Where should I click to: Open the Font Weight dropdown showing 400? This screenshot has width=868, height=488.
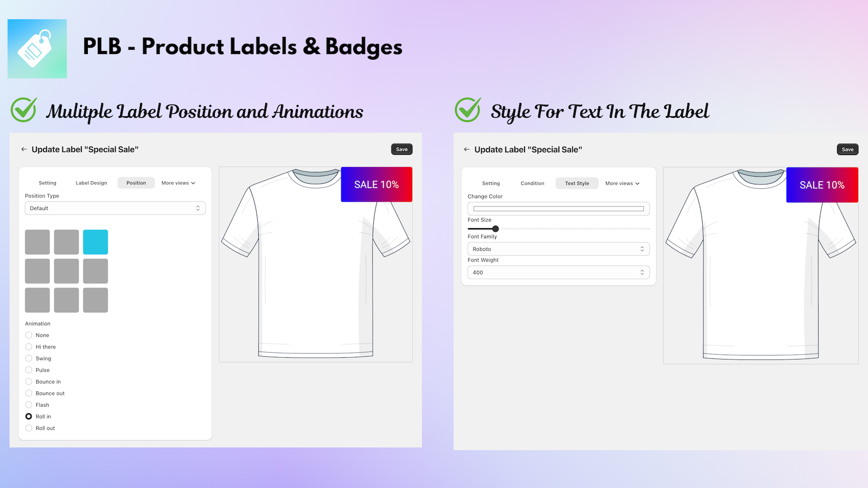558,272
